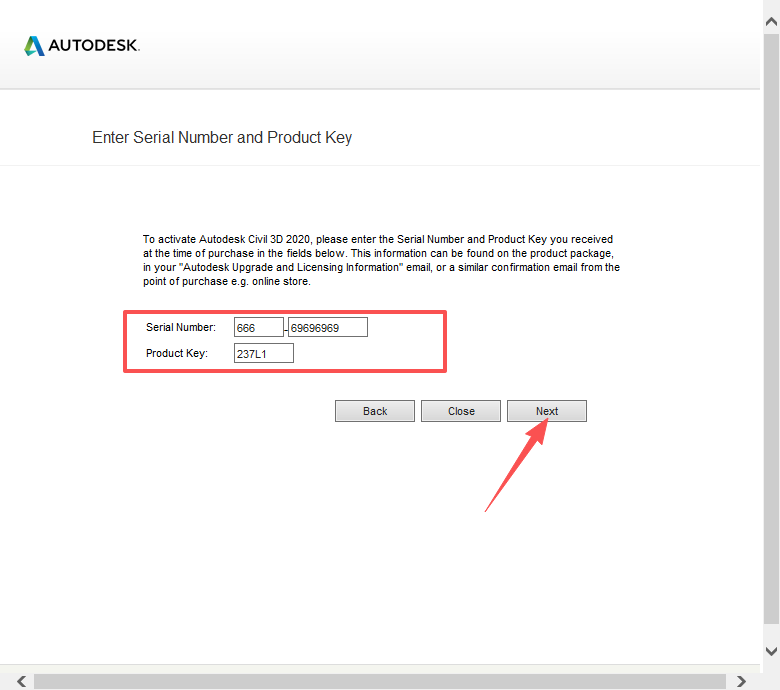The width and height of the screenshot is (780, 690).
Task: Click the Serial Number field containing 69696969
Action: click(x=327, y=327)
